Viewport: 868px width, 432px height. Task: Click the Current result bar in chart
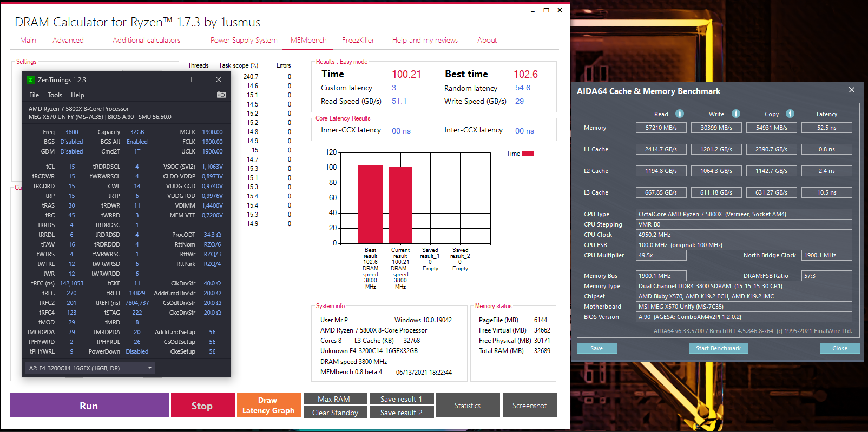[x=400, y=205]
